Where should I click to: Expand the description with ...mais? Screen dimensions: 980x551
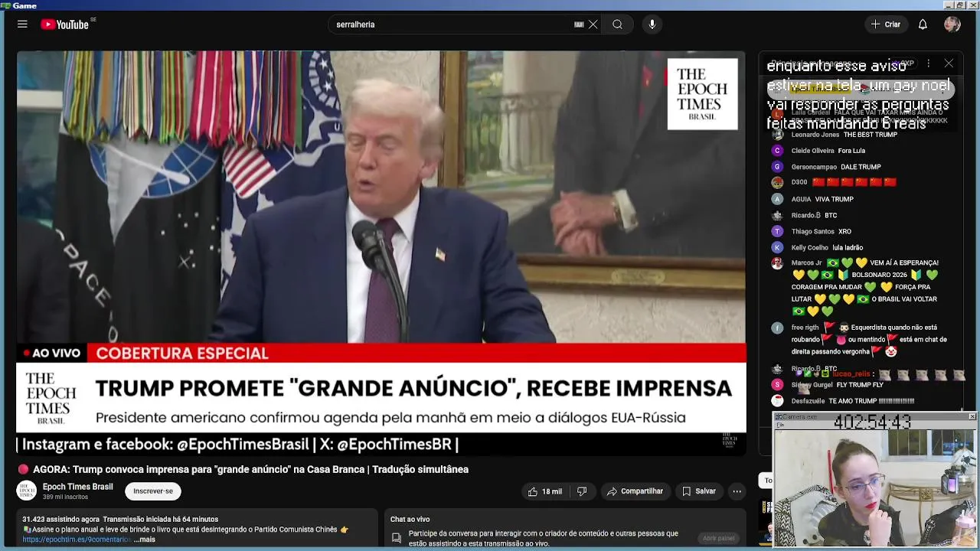click(x=145, y=540)
